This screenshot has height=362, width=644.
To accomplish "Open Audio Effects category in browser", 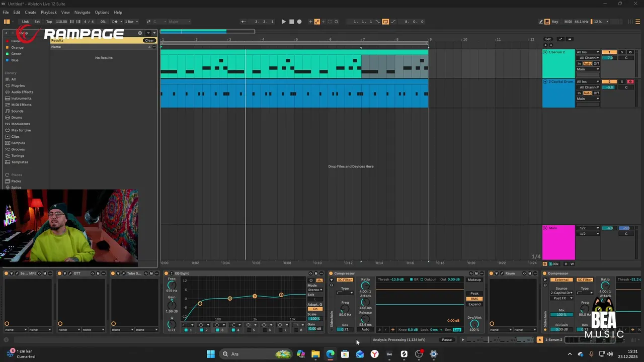I will (x=22, y=92).
